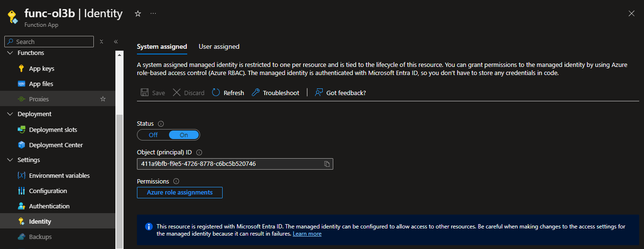Click the App files code icon
The width and height of the screenshot is (644, 249).
[21, 84]
